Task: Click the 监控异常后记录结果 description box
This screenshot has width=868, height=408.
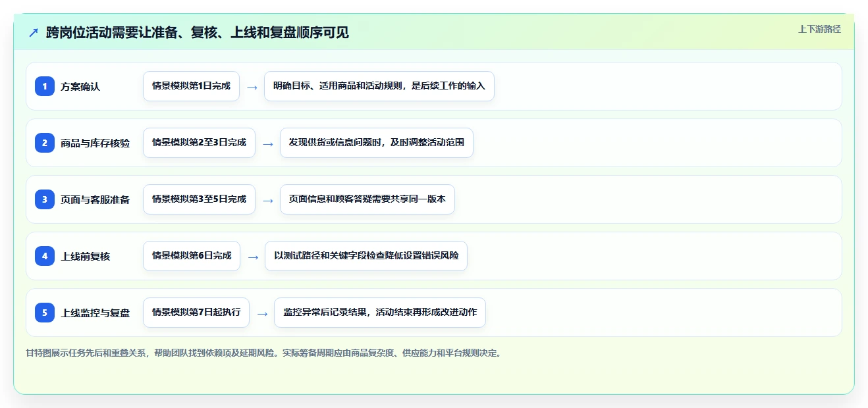Action: pos(380,313)
